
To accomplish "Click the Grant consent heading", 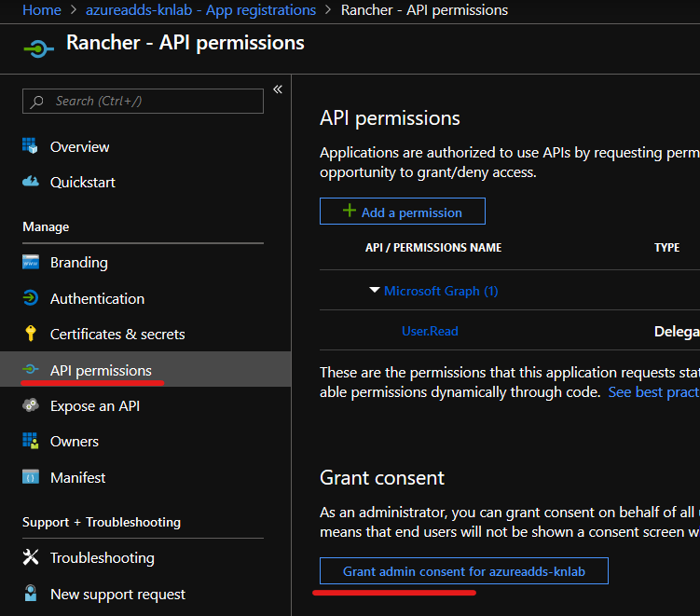I will pos(382,478).
